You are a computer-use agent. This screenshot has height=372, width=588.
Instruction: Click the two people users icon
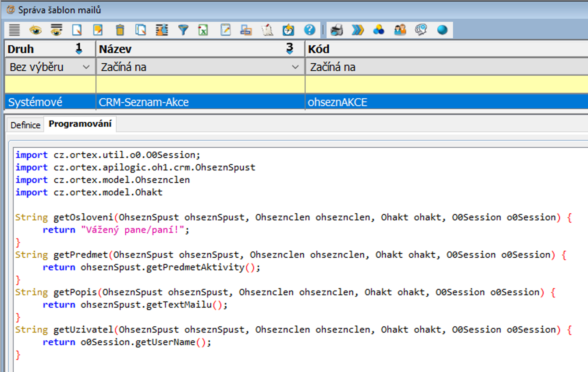tap(400, 30)
